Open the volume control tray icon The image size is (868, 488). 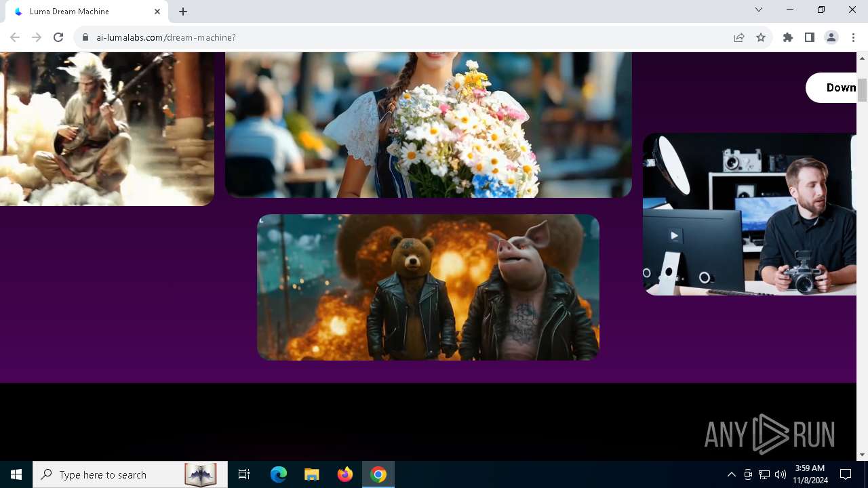coord(781,474)
